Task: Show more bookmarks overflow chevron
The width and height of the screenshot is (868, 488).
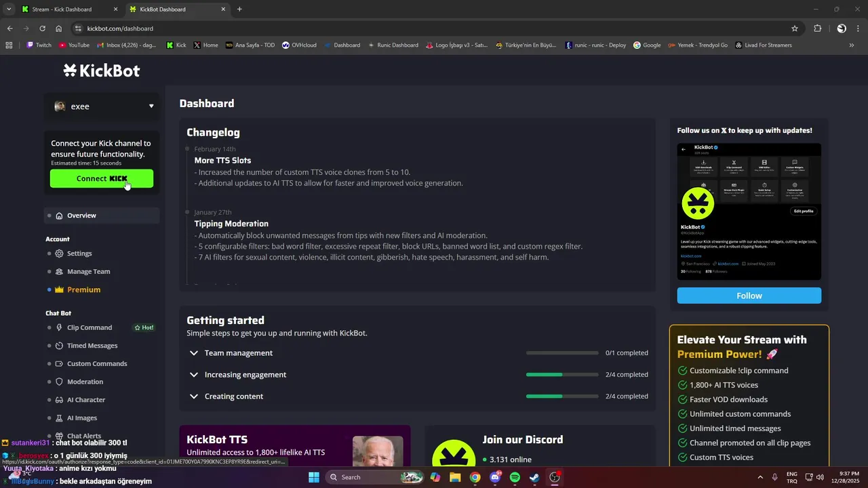Action: pos(852,45)
